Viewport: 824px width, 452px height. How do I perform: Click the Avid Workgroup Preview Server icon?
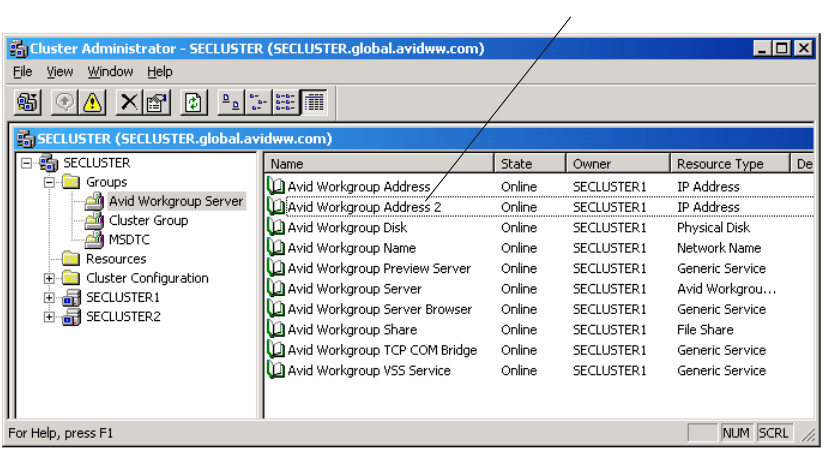[x=275, y=268]
